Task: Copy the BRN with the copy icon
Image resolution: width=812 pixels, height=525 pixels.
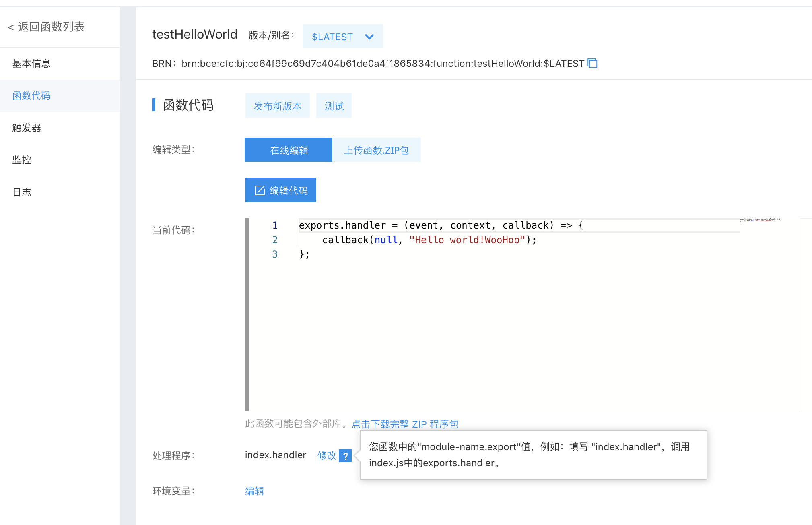Action: coord(592,64)
